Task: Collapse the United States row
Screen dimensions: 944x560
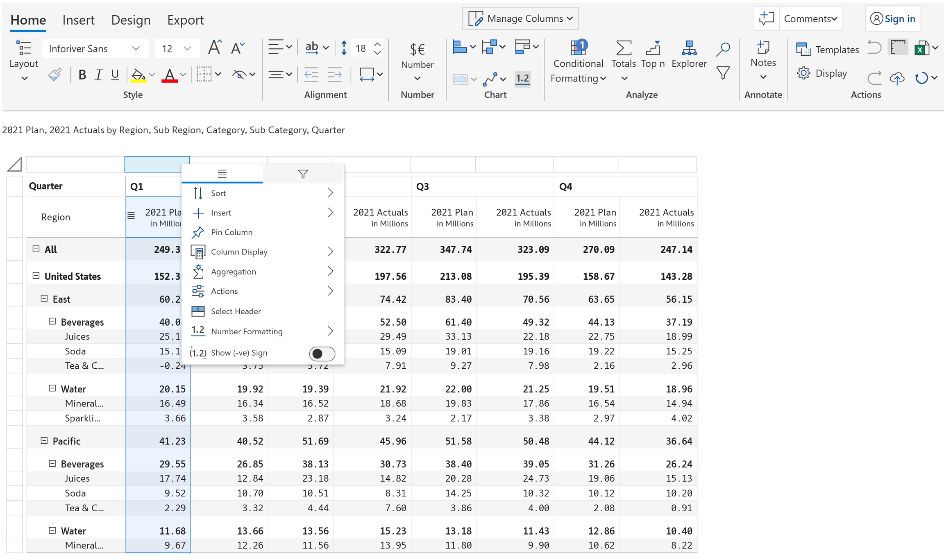Action: (x=36, y=276)
